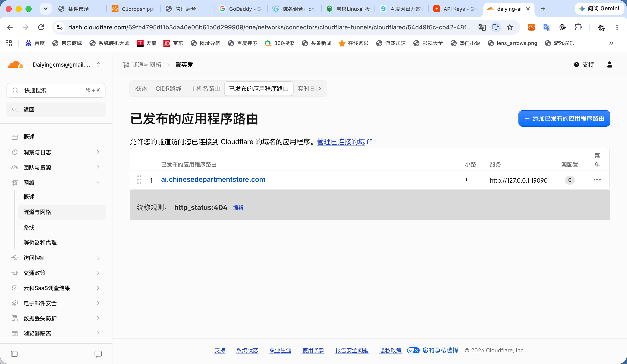Image resolution: width=627 pixels, height=364 pixels.
Task: Open the 管理已连接的域 link
Action: [345, 142]
